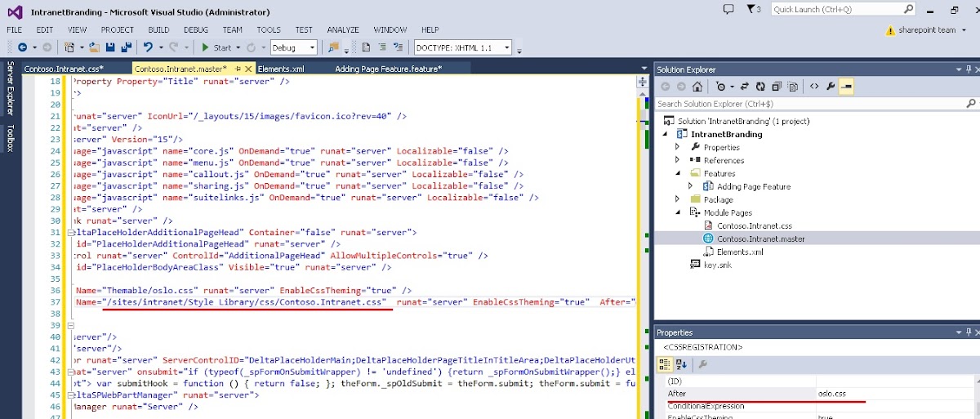Open the DEBUG menu
Screen dimensions: 980x419
click(x=196, y=30)
